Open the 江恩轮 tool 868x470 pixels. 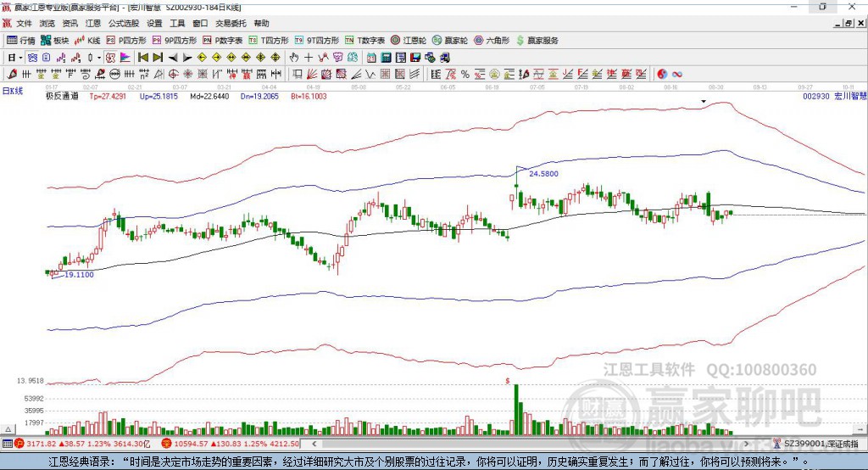pos(409,41)
